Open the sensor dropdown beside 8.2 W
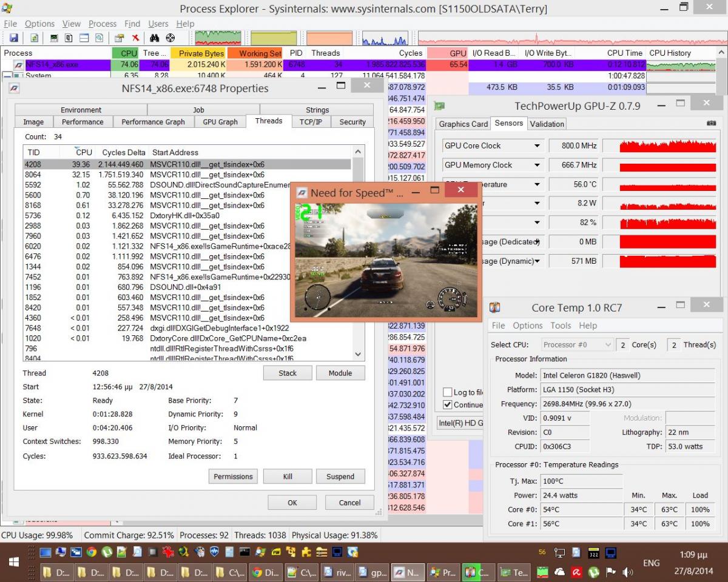The width and height of the screenshot is (728, 582). [x=537, y=203]
